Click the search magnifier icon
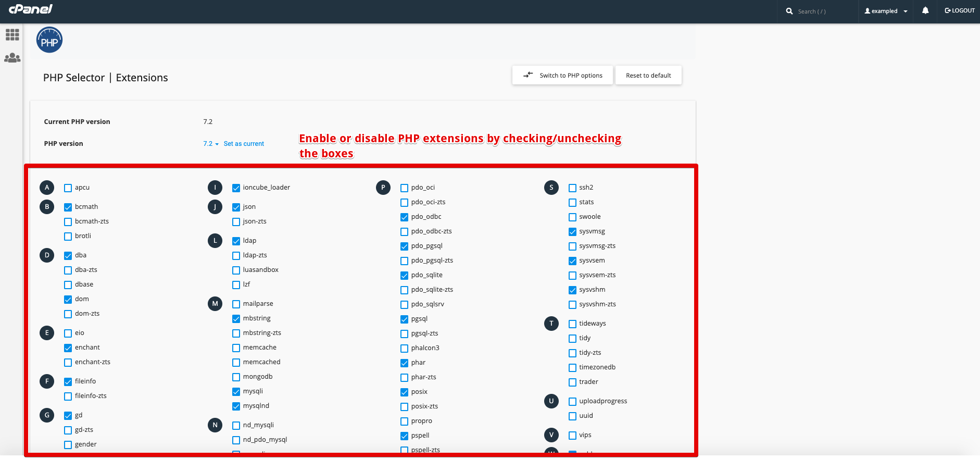This screenshot has width=980, height=459. (x=789, y=11)
